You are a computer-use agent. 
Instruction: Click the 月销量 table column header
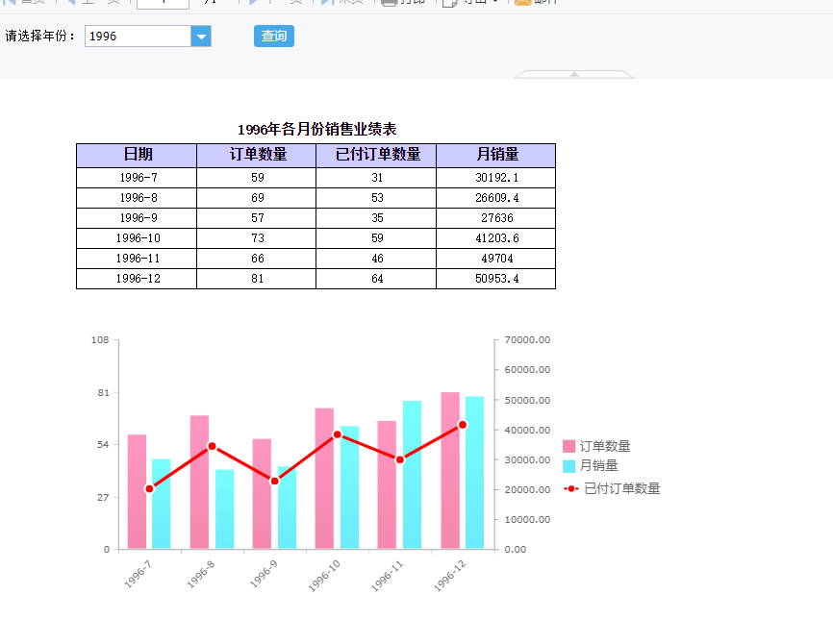495,155
